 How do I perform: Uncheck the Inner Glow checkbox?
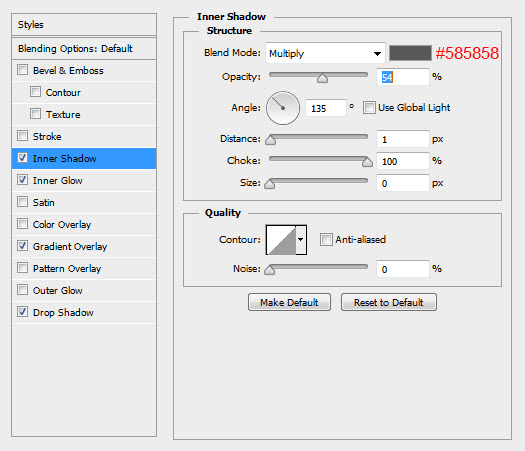(x=22, y=180)
